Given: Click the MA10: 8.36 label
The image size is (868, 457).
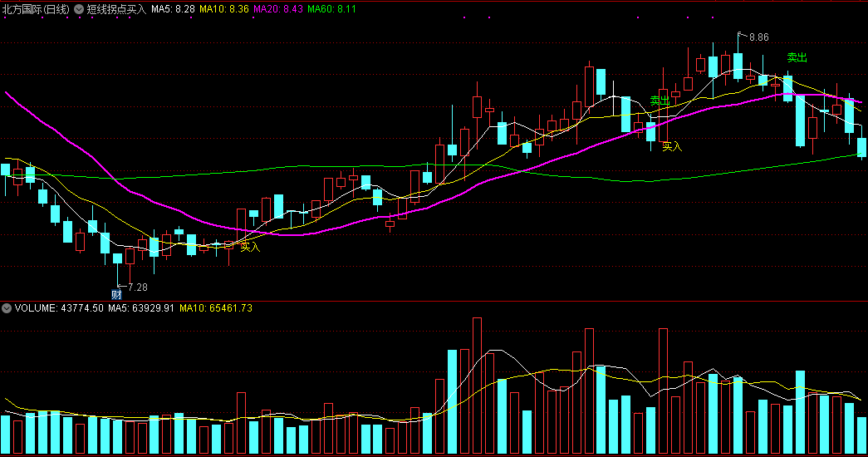Looking at the screenshot, I should click(x=223, y=9).
